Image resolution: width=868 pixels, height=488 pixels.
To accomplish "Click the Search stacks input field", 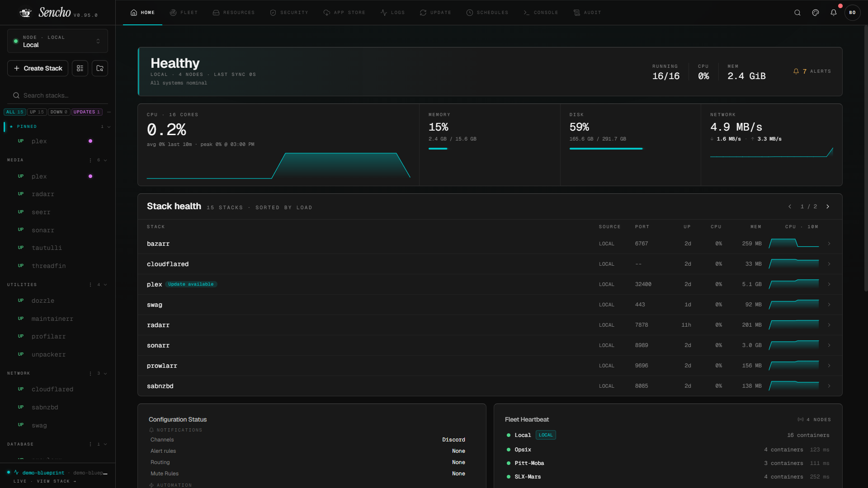I will click(57, 95).
